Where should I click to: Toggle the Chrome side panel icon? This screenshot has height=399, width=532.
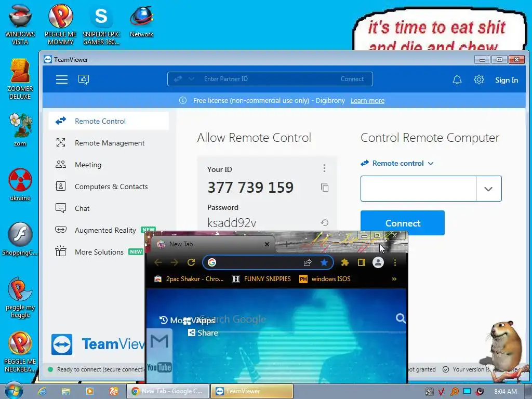(x=362, y=262)
